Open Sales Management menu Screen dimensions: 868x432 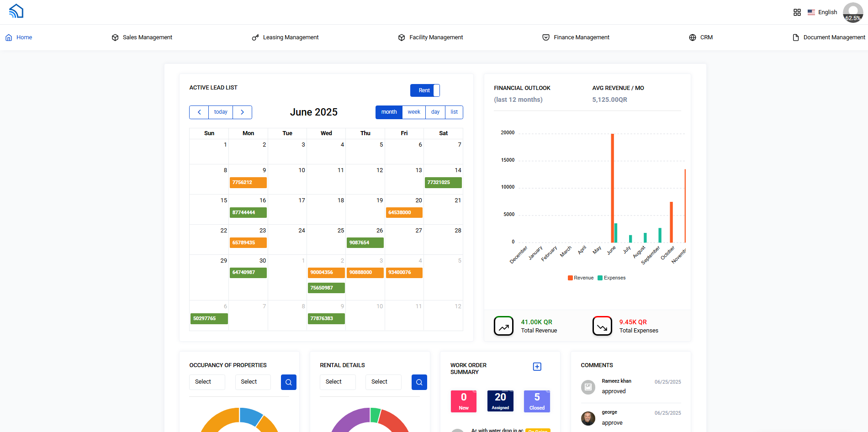pyautogui.click(x=142, y=37)
